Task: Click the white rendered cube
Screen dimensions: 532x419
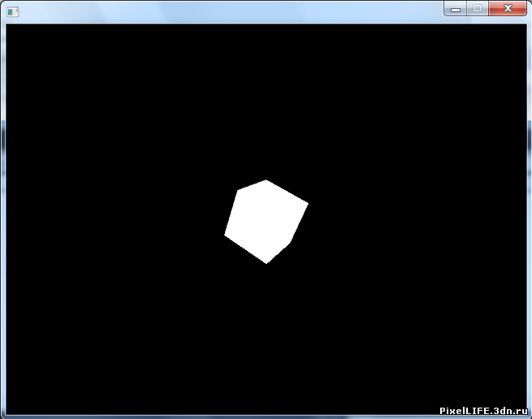Action: pyautogui.click(x=266, y=222)
